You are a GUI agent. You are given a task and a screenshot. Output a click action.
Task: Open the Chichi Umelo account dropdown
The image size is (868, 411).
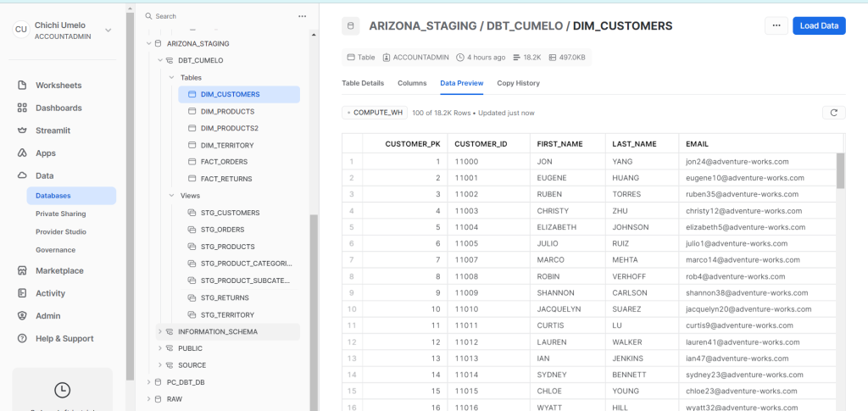108,31
